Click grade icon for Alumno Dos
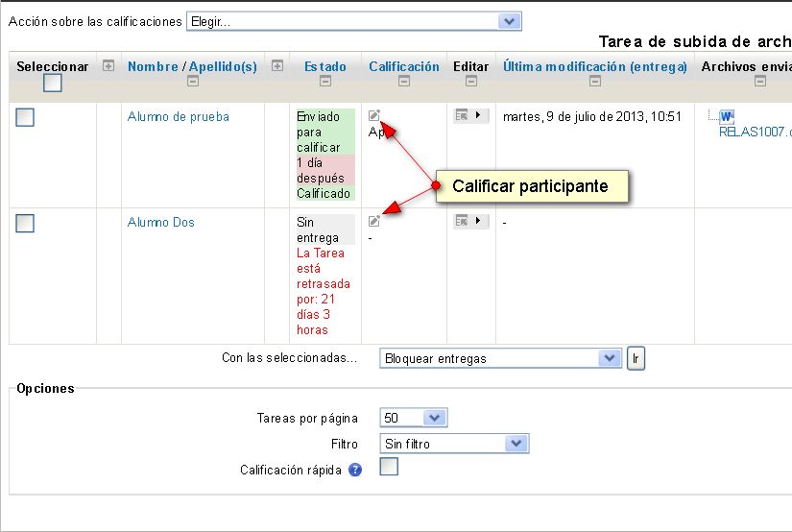Screen dimensions: 792x532 [374, 222]
